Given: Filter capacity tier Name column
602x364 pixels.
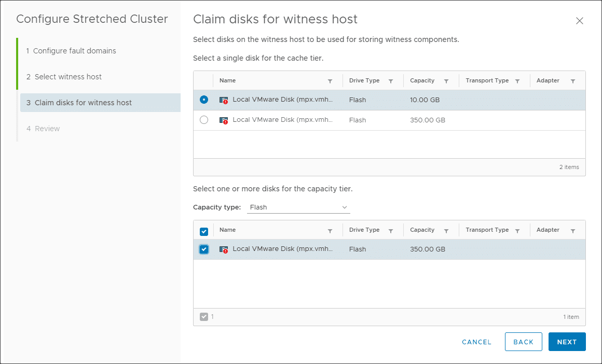Looking at the screenshot, I should pos(330,230).
